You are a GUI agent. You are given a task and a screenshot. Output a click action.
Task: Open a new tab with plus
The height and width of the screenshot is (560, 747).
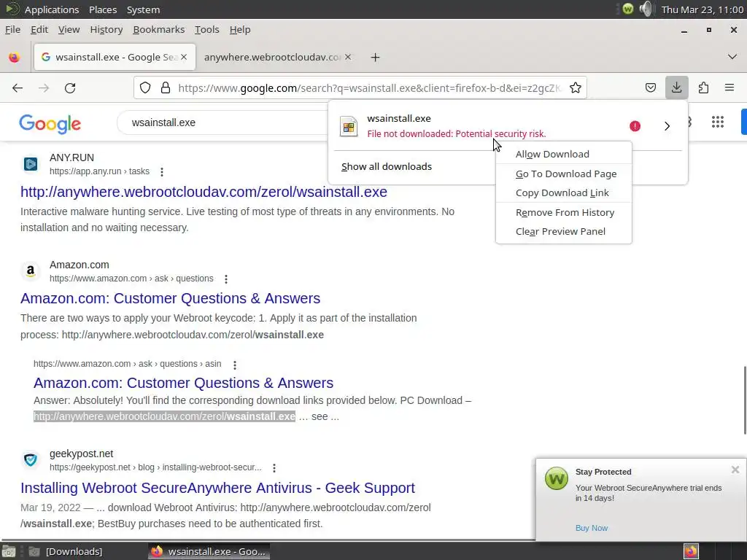point(376,58)
